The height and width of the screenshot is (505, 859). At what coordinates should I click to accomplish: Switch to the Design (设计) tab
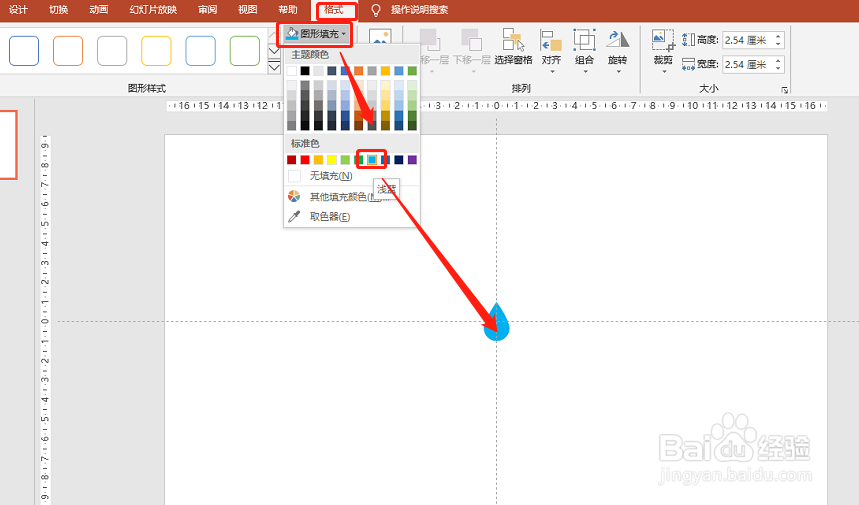point(18,9)
